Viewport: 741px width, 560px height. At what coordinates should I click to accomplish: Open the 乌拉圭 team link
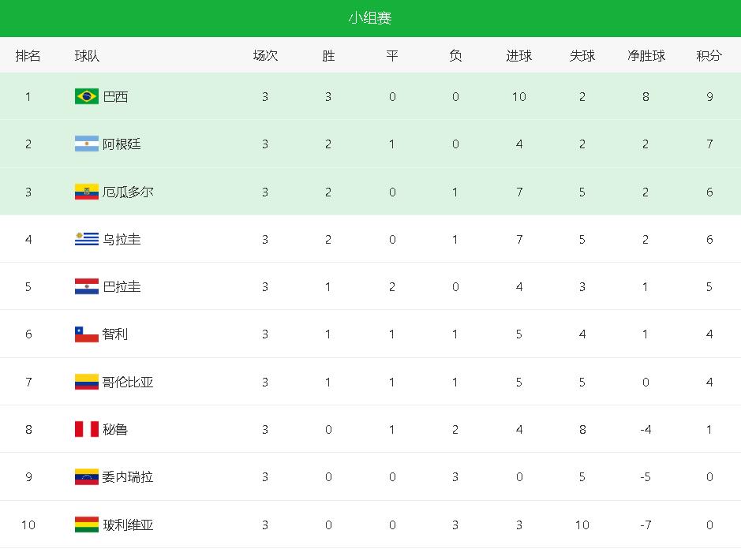pyautogui.click(x=122, y=239)
